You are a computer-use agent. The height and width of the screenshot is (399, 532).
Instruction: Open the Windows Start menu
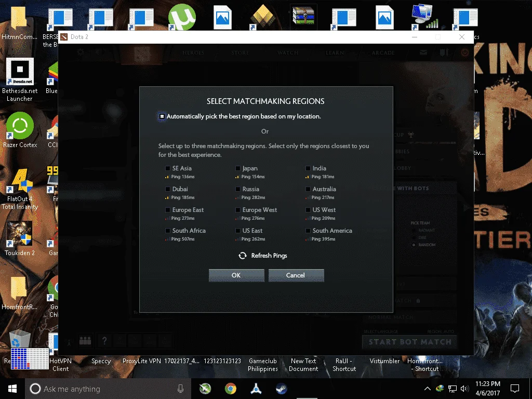tap(12, 389)
